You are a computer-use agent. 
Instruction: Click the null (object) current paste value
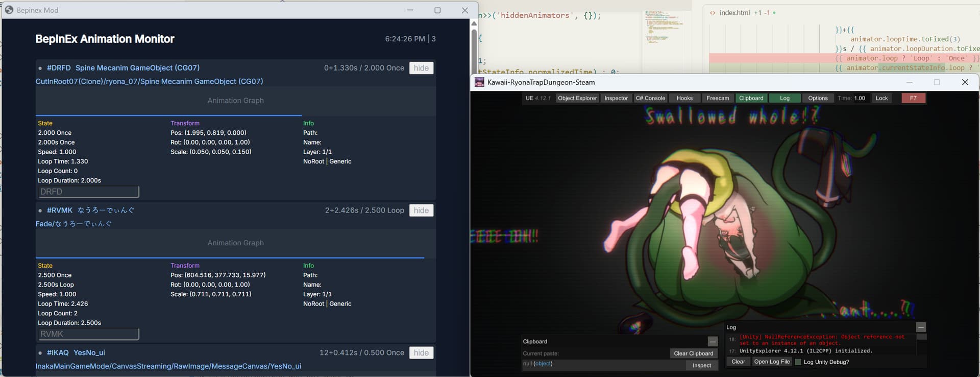click(537, 364)
